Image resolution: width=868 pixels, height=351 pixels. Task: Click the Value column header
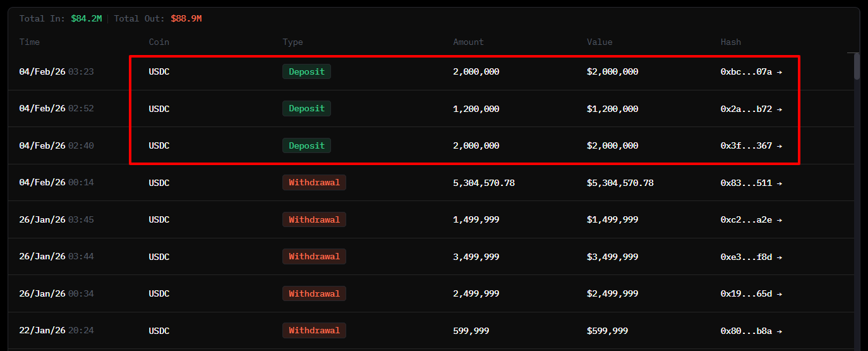click(600, 42)
